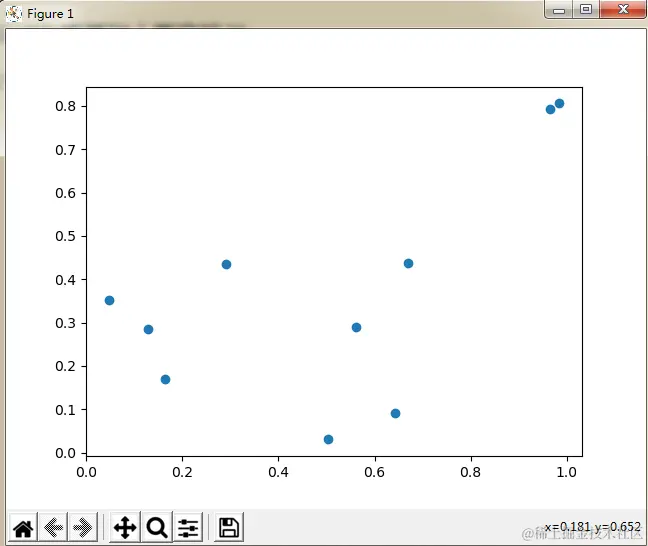Viewport: 648px width, 546px height.
Task: Click the scatter point at x≈0.64, y≈0.09
Action: coord(395,413)
